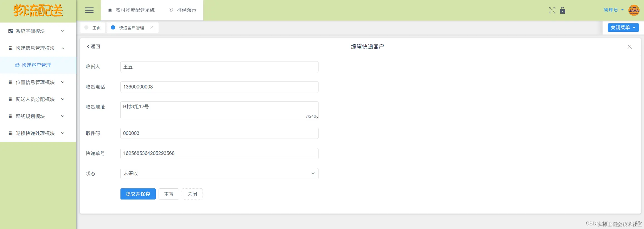
Task: Toggle the hamburger sidebar menu icon
Action: pyautogui.click(x=89, y=10)
